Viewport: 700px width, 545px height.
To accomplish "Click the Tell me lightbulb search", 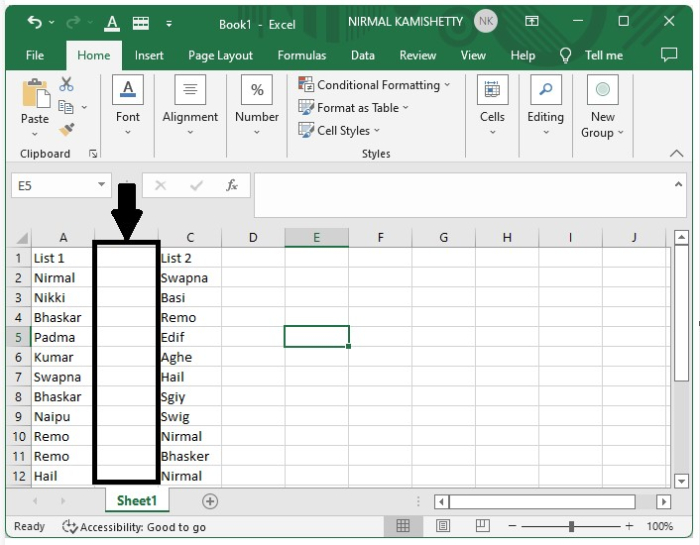I will pyautogui.click(x=591, y=55).
